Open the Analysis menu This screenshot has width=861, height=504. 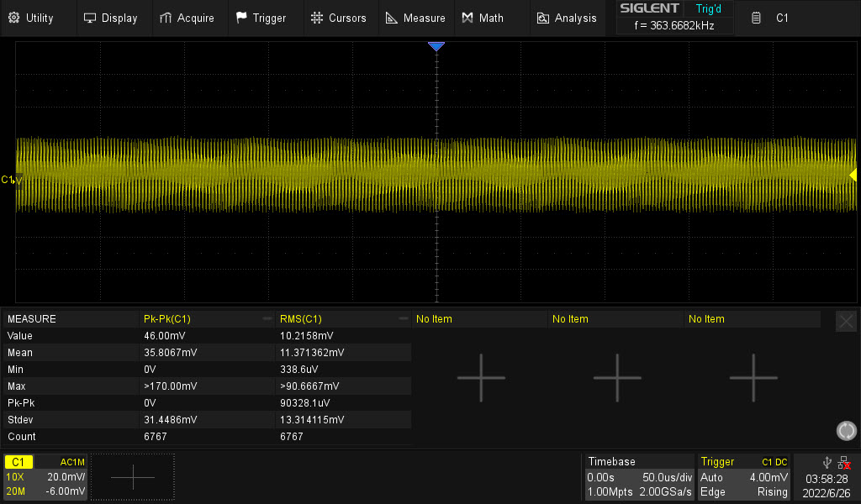(x=567, y=18)
